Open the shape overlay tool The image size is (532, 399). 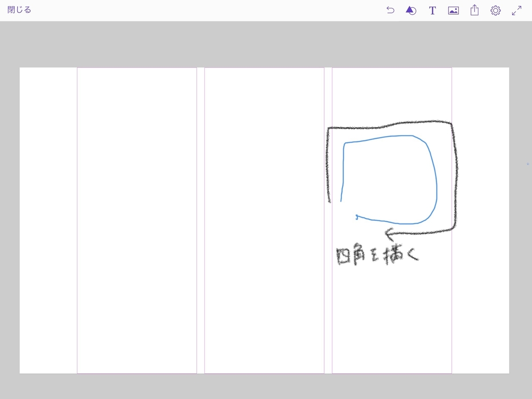pyautogui.click(x=411, y=10)
